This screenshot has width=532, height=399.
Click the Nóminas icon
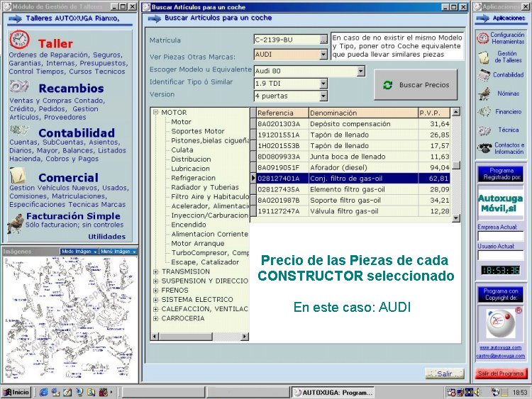[x=484, y=94]
